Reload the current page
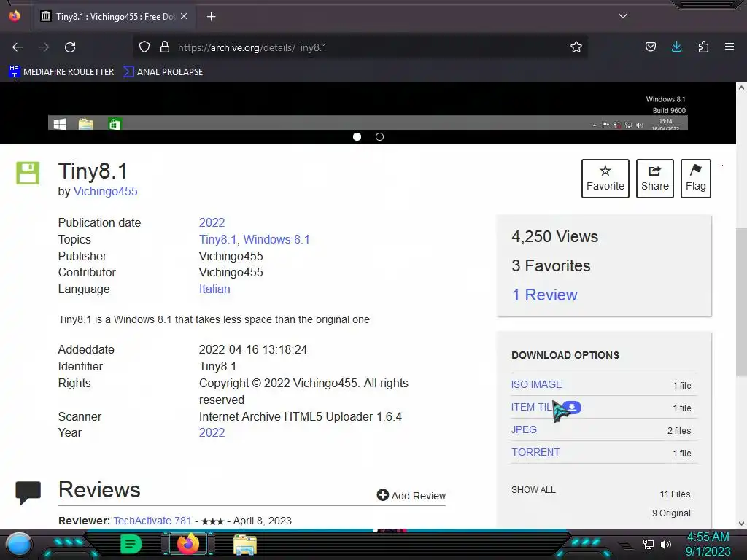 [70, 47]
